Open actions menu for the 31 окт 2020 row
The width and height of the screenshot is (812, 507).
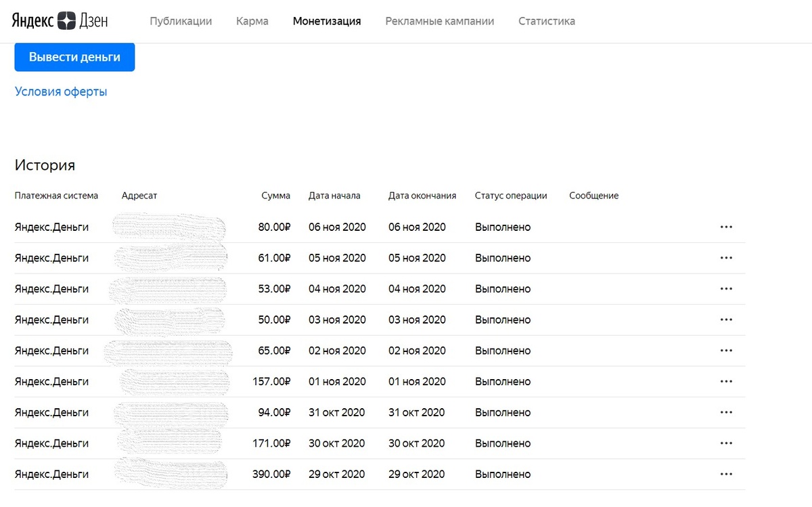tap(727, 412)
